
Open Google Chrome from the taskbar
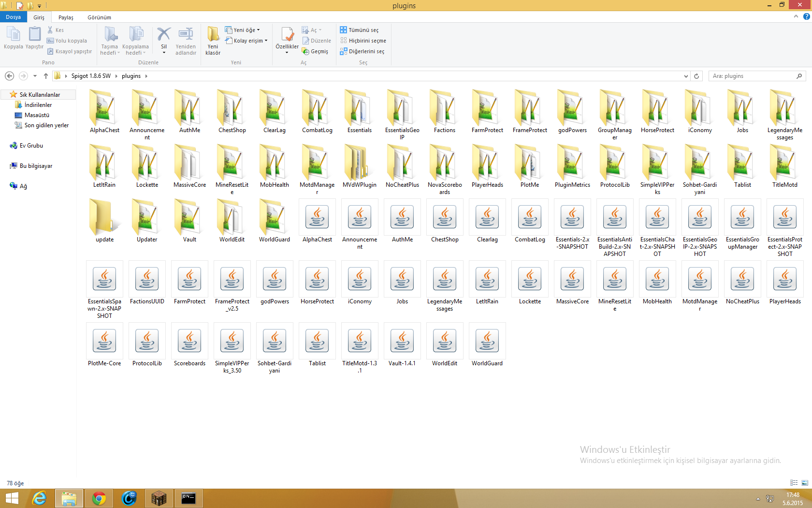99,498
